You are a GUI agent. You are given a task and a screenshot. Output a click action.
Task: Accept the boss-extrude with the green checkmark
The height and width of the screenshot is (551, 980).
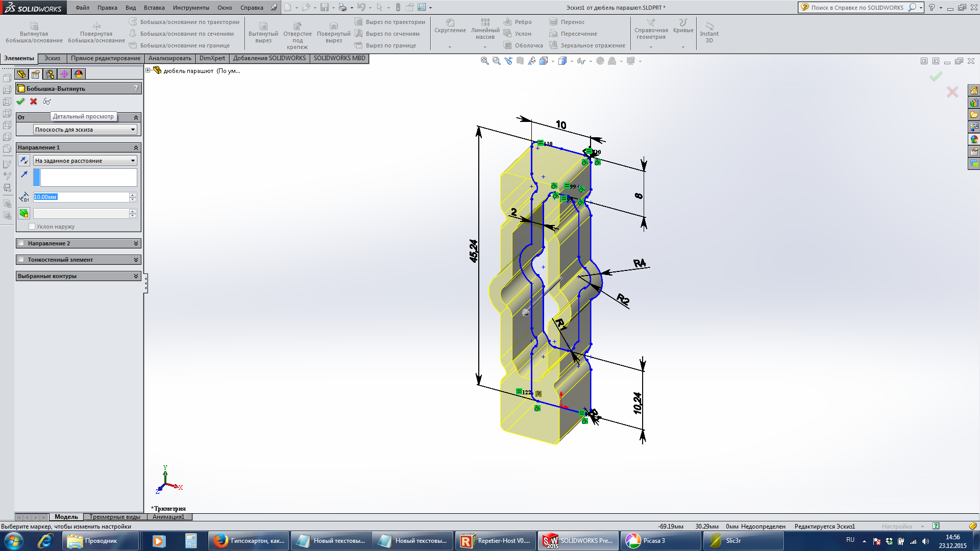click(x=20, y=102)
